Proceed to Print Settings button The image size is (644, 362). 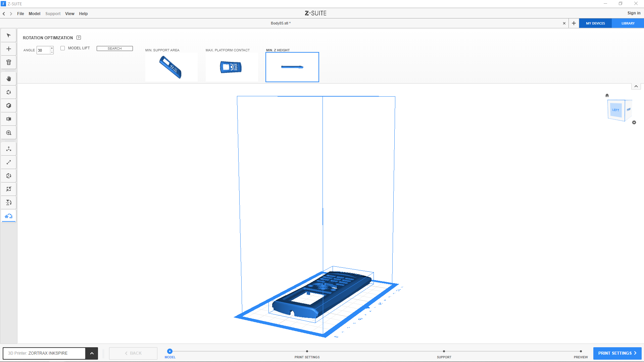617,353
